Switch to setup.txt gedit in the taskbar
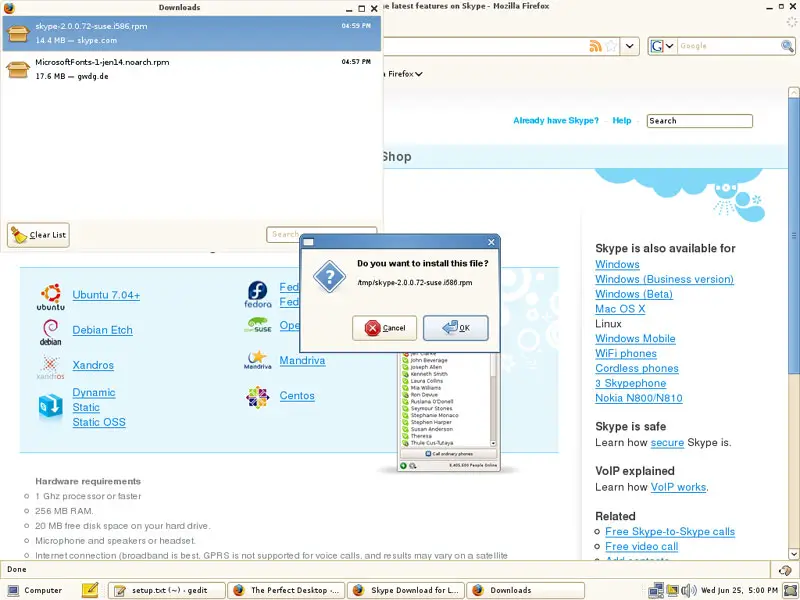The height and width of the screenshot is (600, 800). click(167, 590)
